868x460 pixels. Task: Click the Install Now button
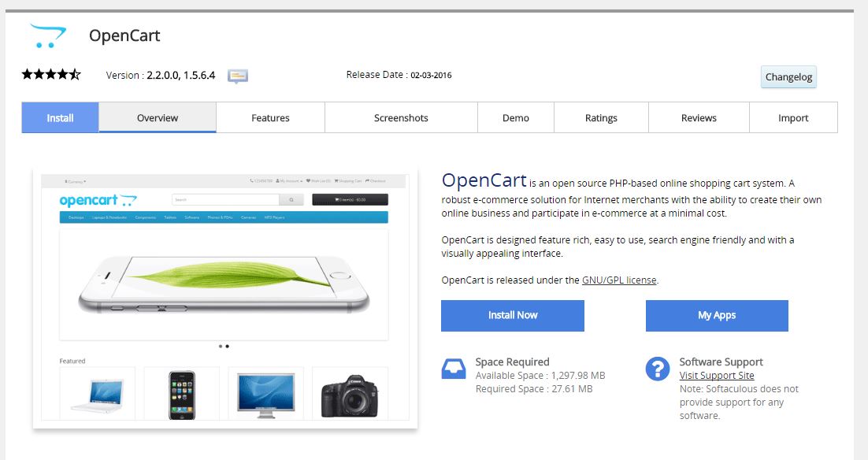click(x=513, y=316)
